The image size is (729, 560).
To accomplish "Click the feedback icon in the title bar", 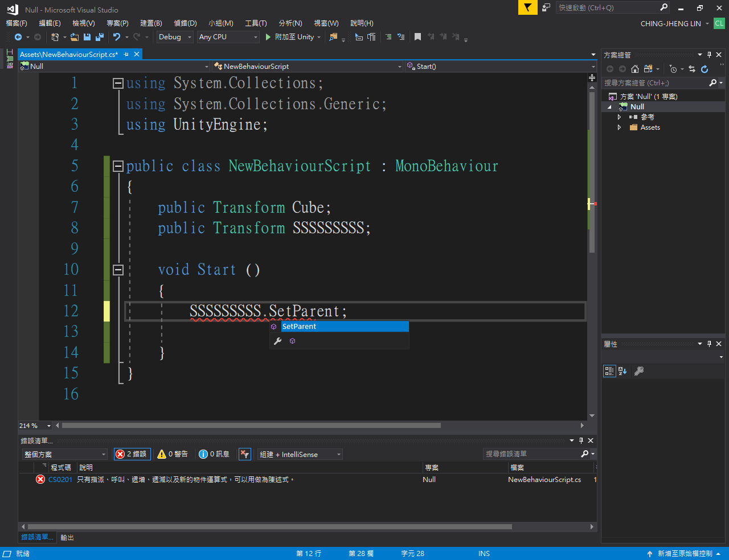I will 546,8.
